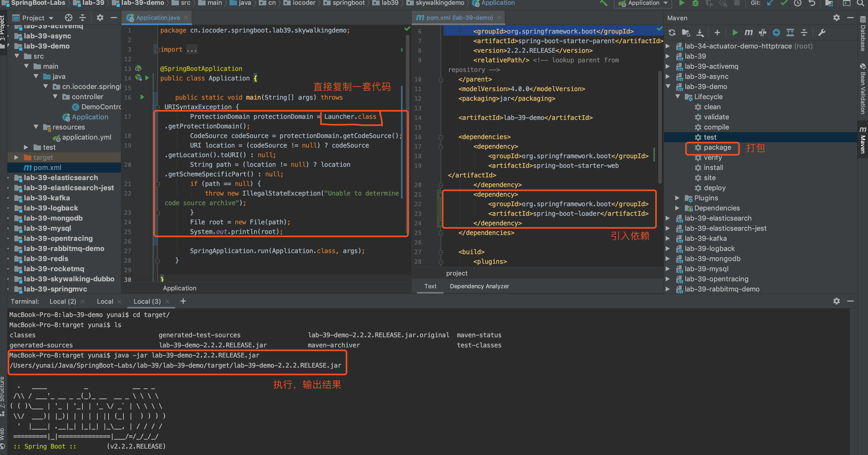Toggle Skip Tests mode icon in Maven
Screen dimensions: 868x455
tap(762, 33)
